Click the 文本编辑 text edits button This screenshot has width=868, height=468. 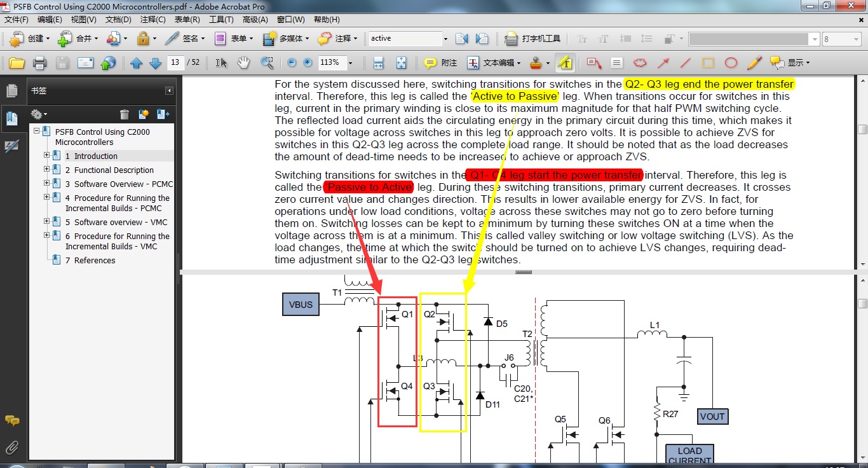(x=494, y=63)
